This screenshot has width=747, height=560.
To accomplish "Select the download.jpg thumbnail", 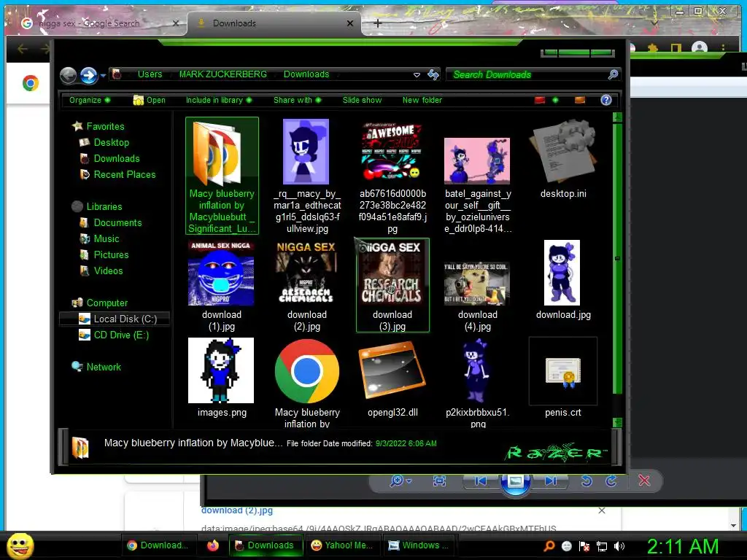I will [x=563, y=280].
